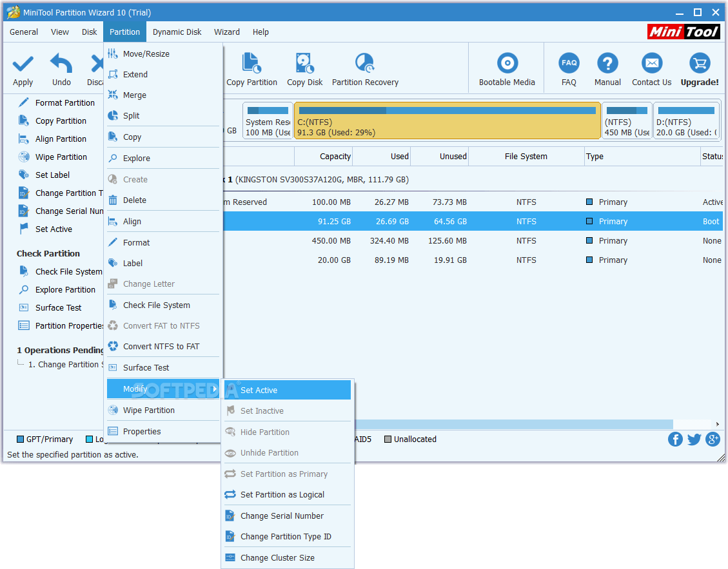Viewport: 728px width, 569px height.
Task: Click the Apply checkmark icon
Action: click(x=23, y=64)
